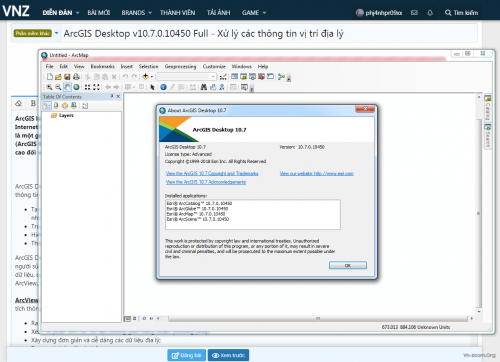Open the Search side tab

488,136
